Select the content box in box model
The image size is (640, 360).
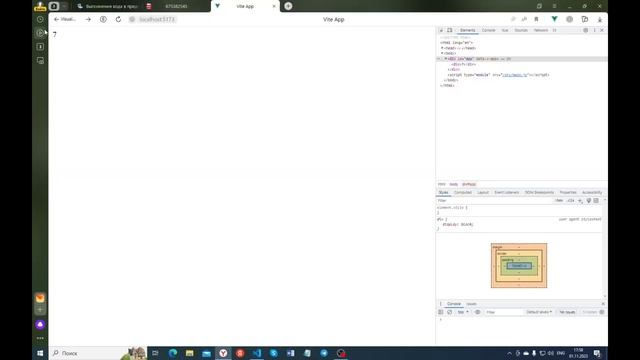click(519, 266)
